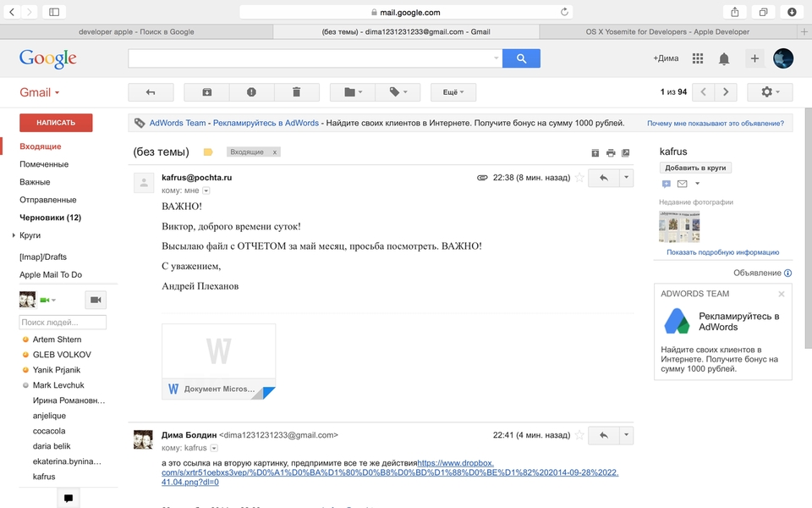Open Google apps grid
This screenshot has width=812, height=508.
click(698, 58)
